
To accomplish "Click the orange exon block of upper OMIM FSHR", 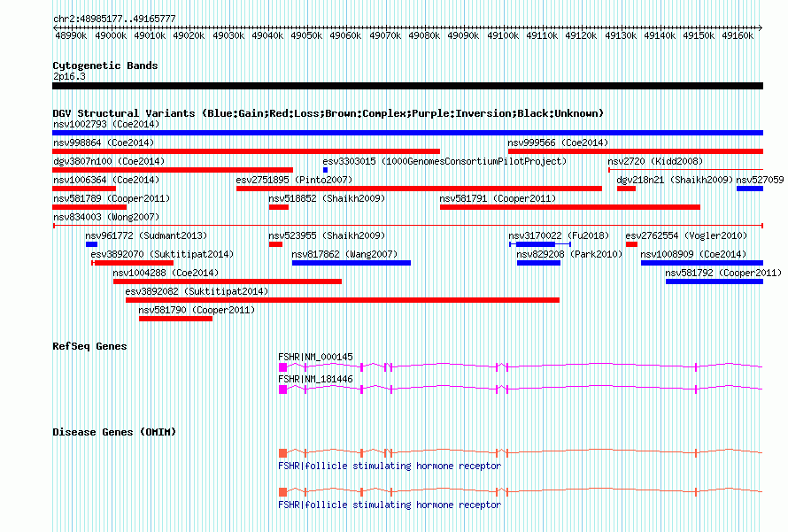I will pos(283,453).
